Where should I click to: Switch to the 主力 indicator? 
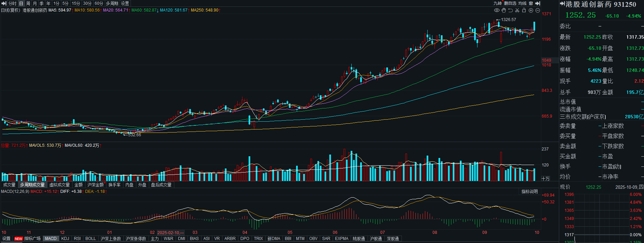pyautogui.click(x=155, y=239)
